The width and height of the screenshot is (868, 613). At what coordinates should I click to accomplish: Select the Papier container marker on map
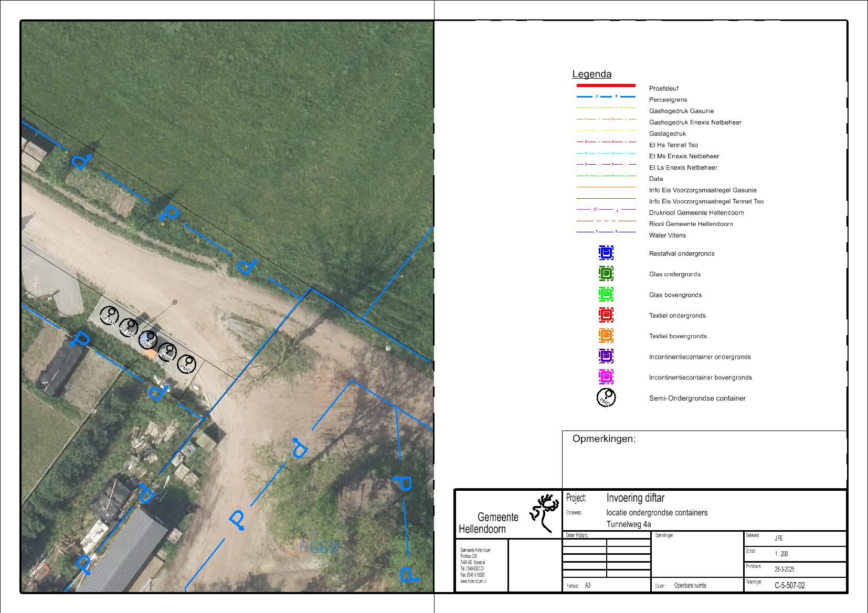[167, 352]
